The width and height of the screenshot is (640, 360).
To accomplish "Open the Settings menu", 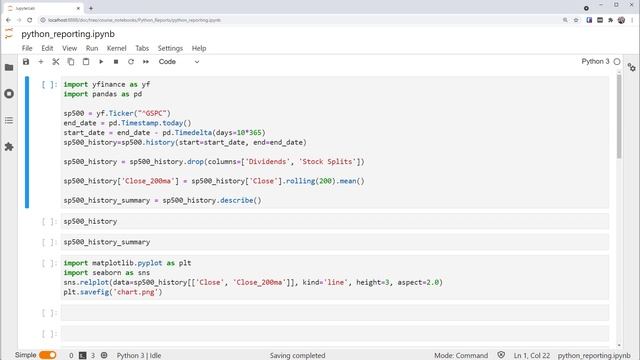I will pyautogui.click(x=170, y=48).
